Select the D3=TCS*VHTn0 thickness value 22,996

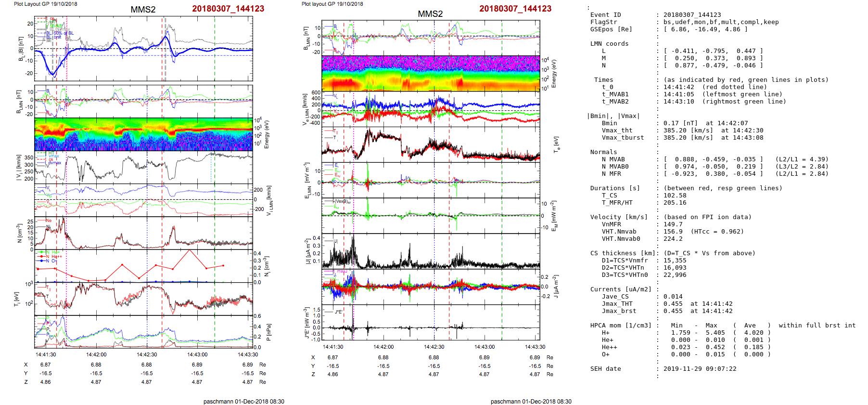675,275
